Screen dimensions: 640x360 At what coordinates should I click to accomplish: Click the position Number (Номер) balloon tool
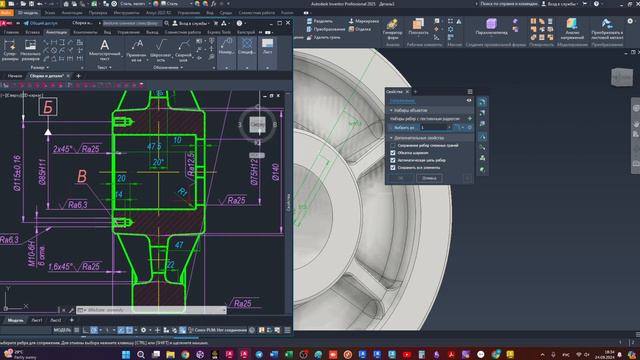click(226, 47)
